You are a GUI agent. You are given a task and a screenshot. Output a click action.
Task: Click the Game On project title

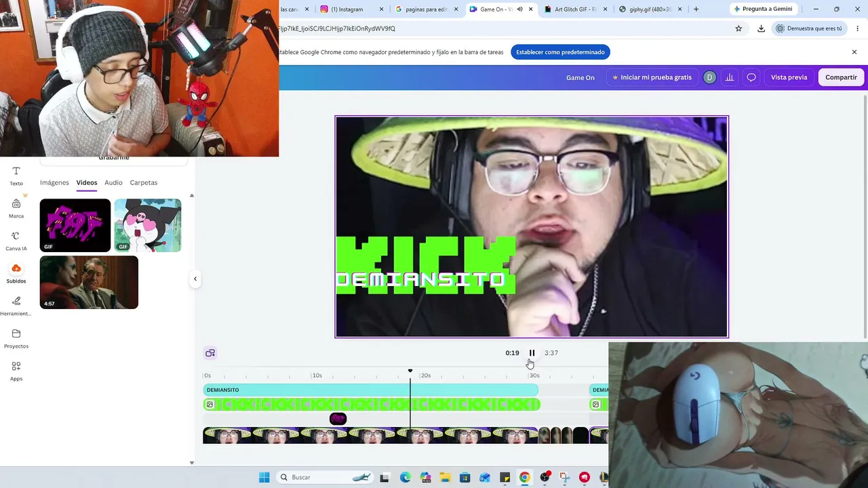580,77
